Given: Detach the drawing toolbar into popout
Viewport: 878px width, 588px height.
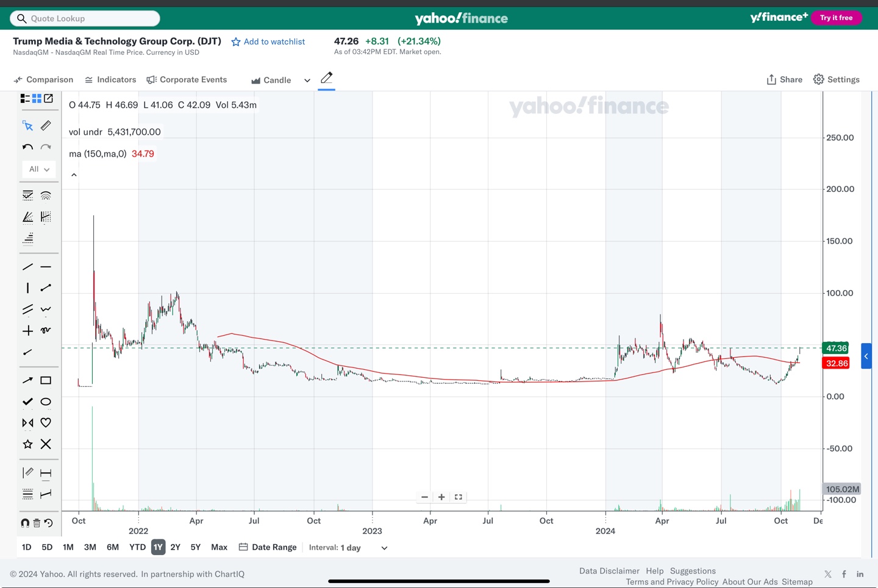Looking at the screenshot, I should coord(49,98).
